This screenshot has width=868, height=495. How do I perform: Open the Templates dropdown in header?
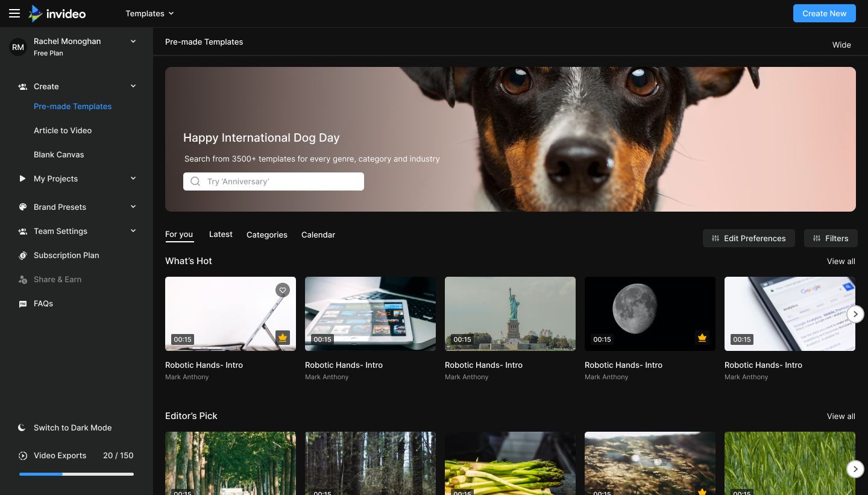tap(149, 13)
